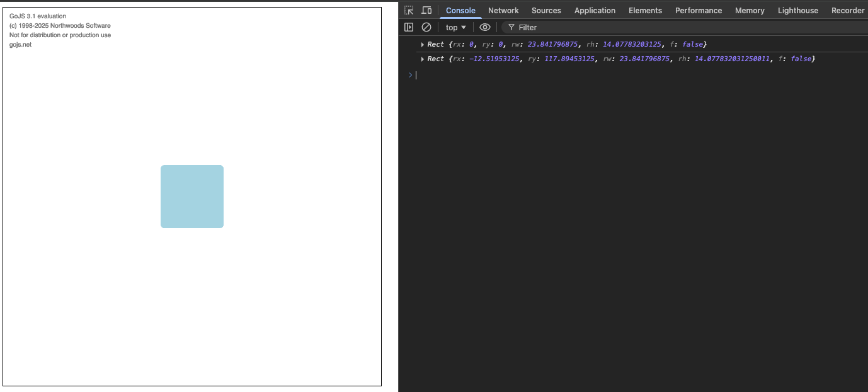Switch to the Memory tab
This screenshot has width=868, height=392.
(x=750, y=10)
